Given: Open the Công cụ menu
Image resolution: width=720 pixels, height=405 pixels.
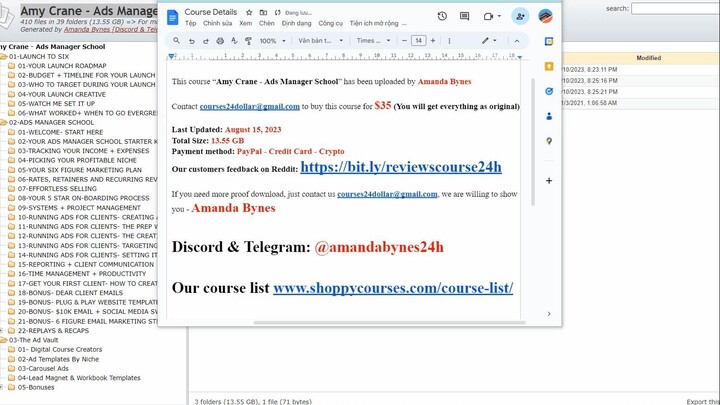Looking at the screenshot, I should [x=331, y=23].
